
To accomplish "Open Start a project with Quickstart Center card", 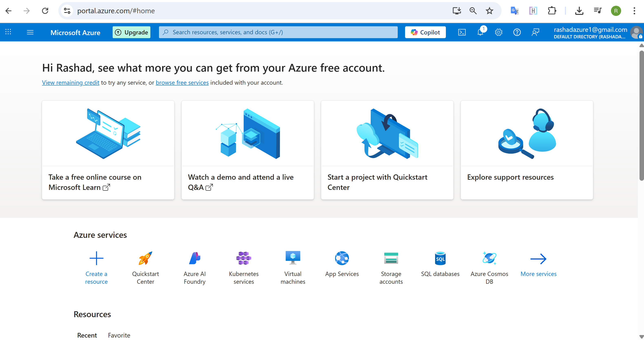I will [x=387, y=150].
